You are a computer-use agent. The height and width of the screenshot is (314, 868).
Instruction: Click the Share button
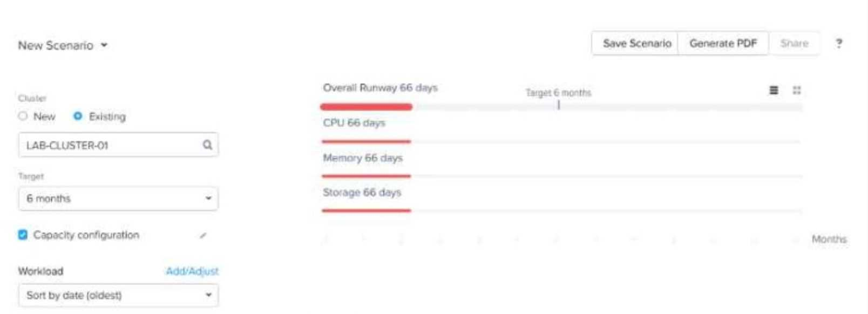coord(794,43)
